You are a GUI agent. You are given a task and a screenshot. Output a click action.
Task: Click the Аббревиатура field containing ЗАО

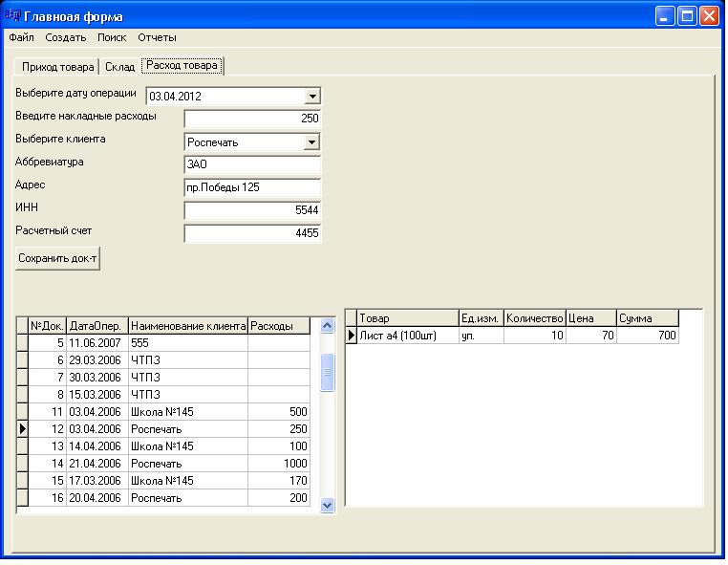tap(252, 164)
